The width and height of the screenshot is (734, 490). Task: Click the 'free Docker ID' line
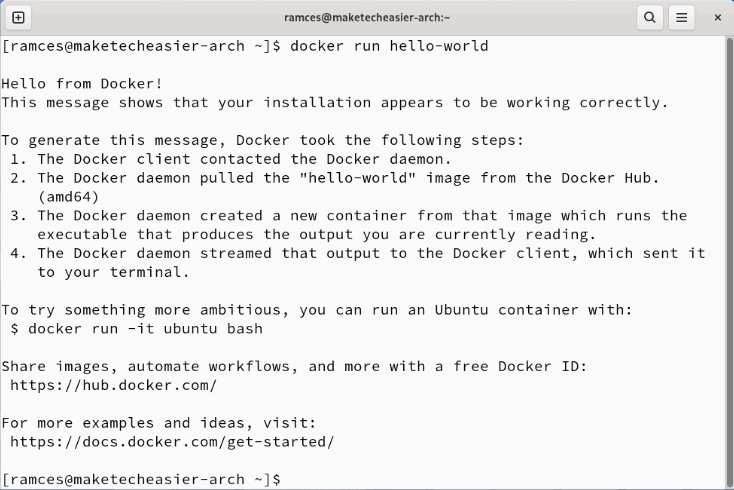[294, 366]
